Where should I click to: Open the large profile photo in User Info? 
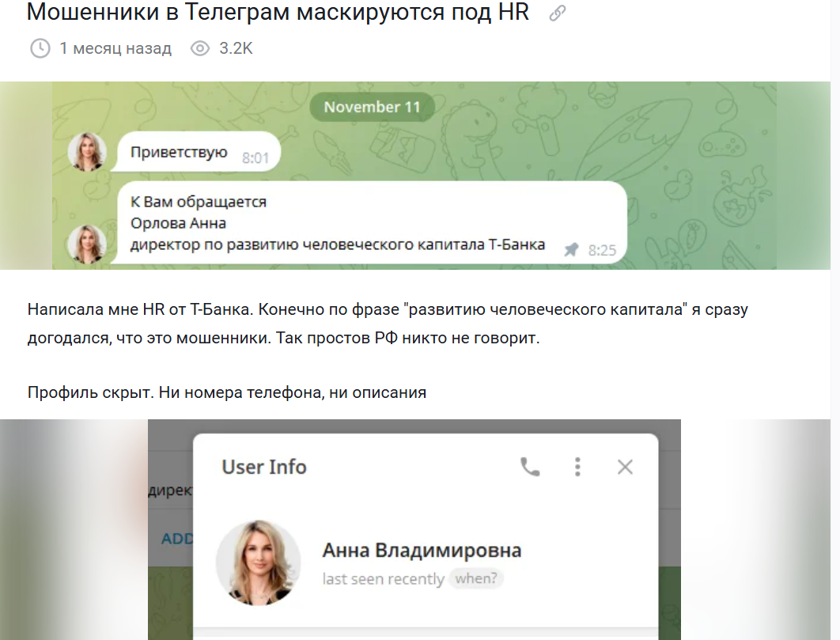pos(258,562)
